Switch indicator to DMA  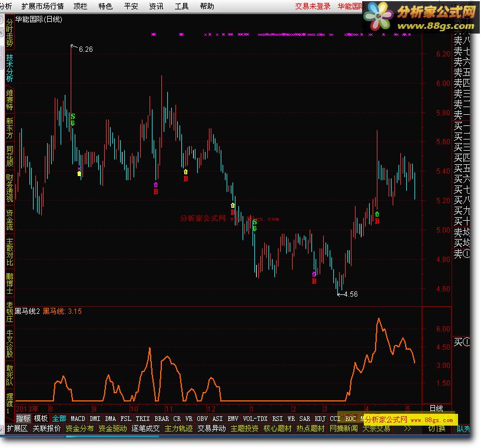coord(111,419)
